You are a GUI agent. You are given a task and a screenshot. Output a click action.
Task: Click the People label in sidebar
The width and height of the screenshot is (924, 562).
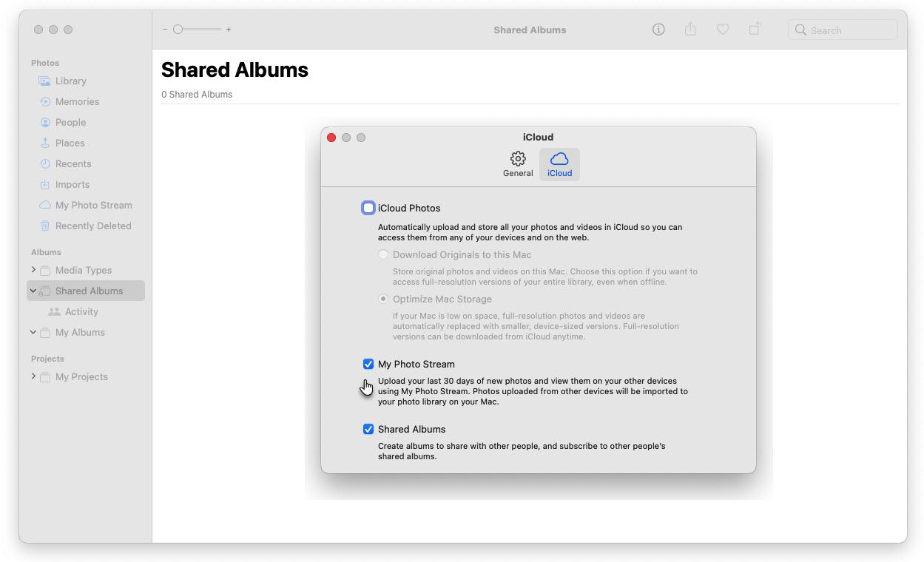[x=70, y=123]
